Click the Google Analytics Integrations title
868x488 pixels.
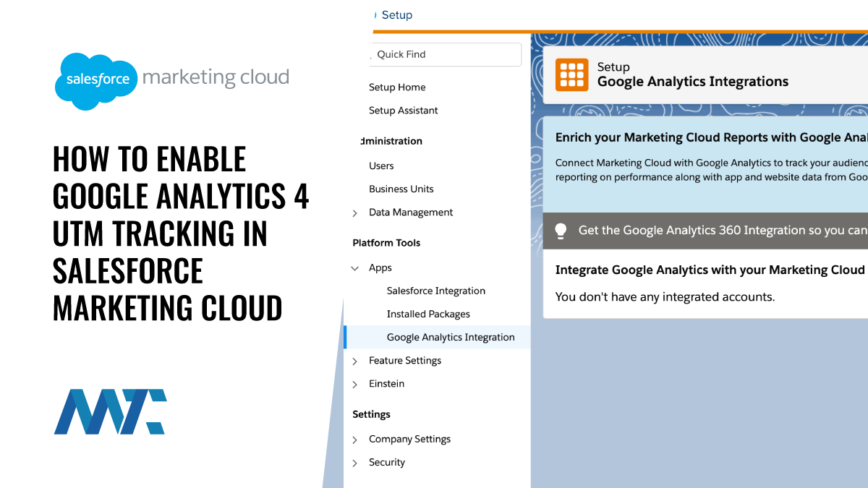coord(693,82)
